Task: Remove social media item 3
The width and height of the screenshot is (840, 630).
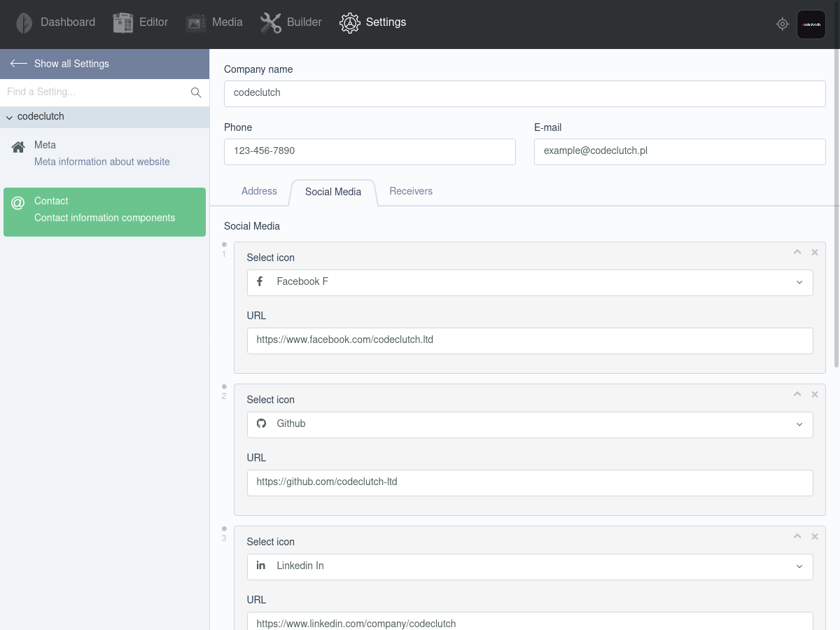Action: point(815,536)
